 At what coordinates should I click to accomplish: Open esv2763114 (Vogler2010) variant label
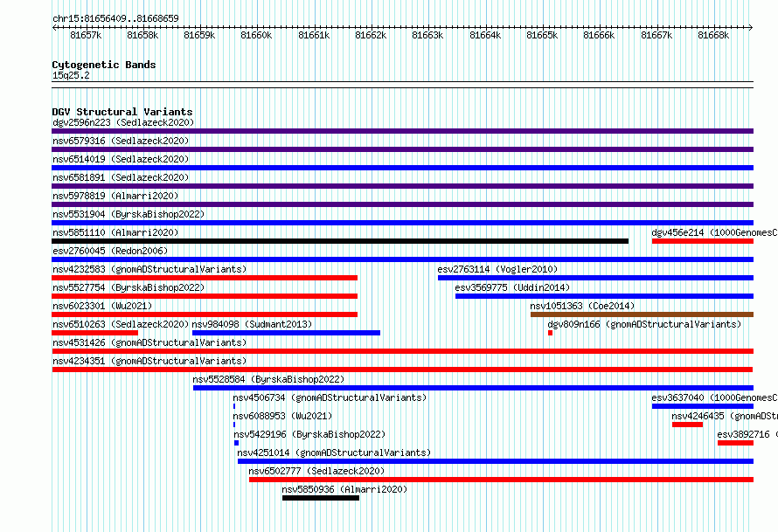(497, 269)
